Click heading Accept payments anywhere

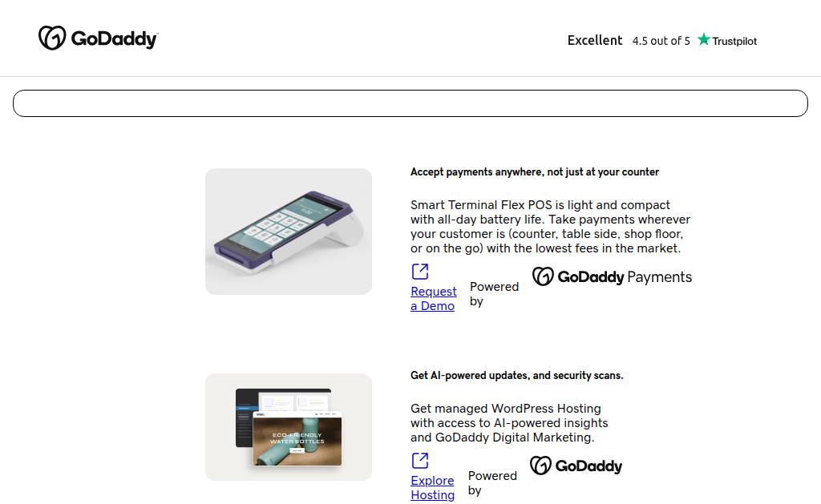(x=535, y=171)
